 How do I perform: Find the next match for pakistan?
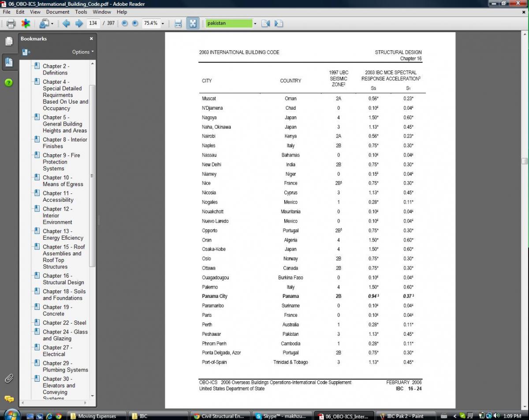click(279, 23)
